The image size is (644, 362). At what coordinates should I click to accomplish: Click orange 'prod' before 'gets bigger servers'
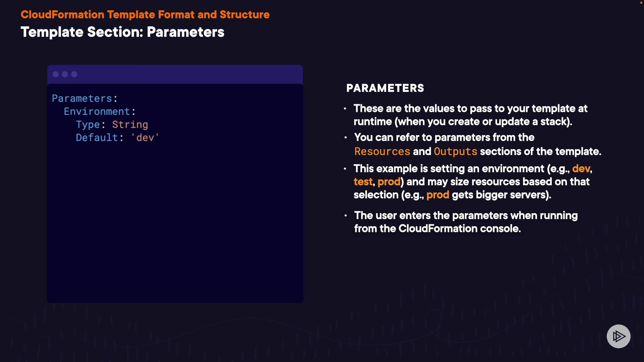pyautogui.click(x=437, y=194)
